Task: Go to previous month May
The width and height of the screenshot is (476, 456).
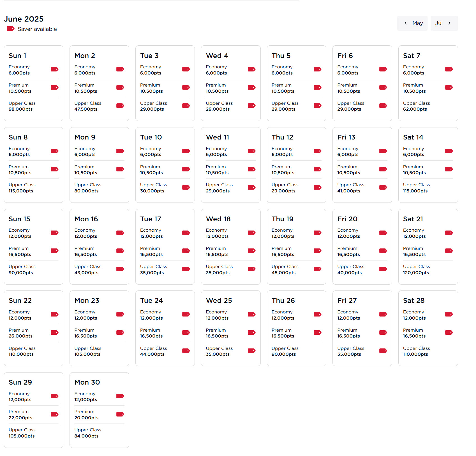Action: 412,23
